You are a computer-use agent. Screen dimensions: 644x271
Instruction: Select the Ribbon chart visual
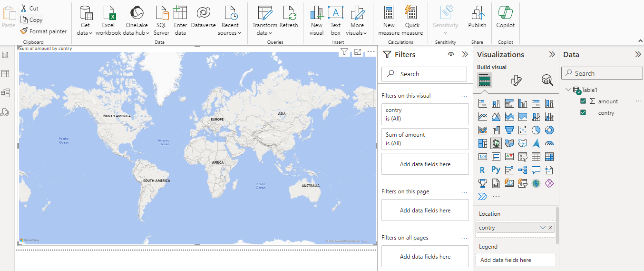coord(483,130)
